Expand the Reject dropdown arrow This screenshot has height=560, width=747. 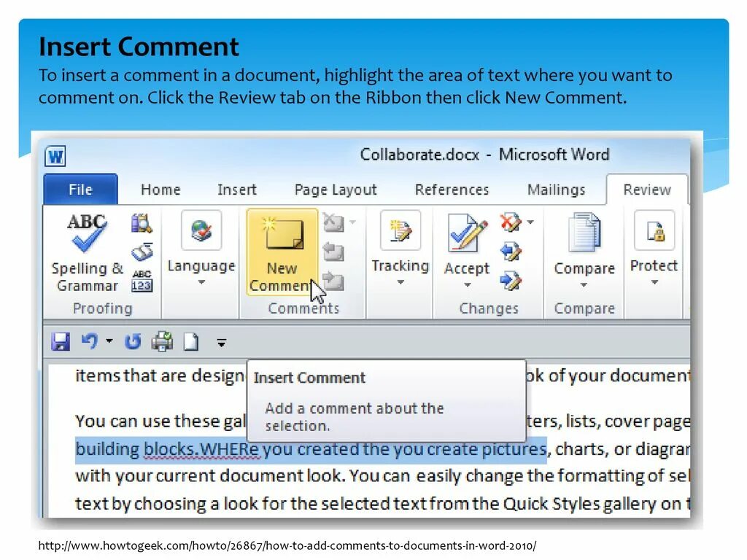click(x=531, y=222)
